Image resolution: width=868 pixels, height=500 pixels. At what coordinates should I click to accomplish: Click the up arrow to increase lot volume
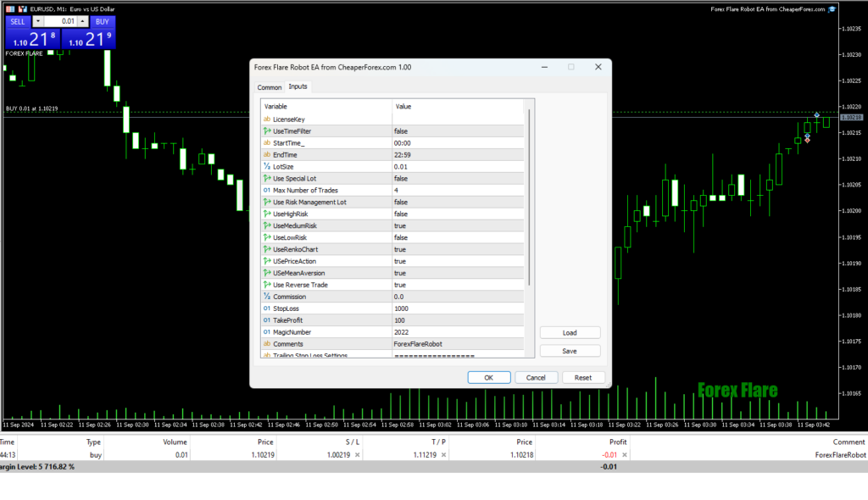click(82, 21)
